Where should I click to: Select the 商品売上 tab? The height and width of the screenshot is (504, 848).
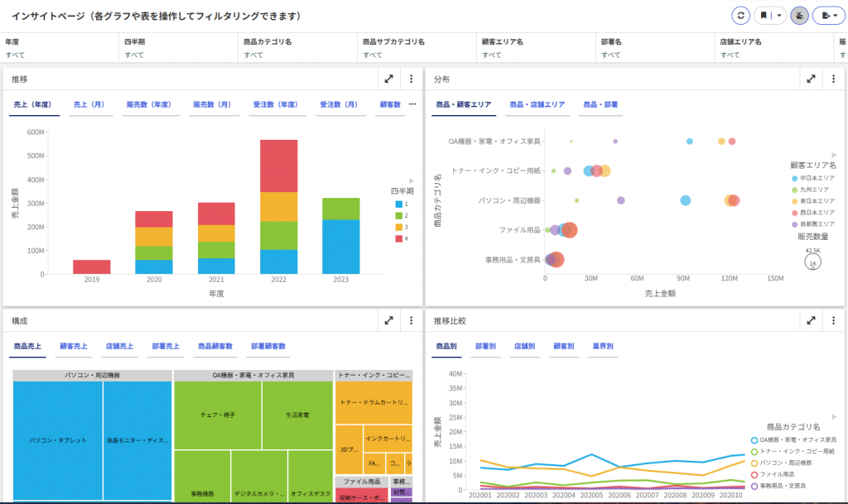(27, 346)
